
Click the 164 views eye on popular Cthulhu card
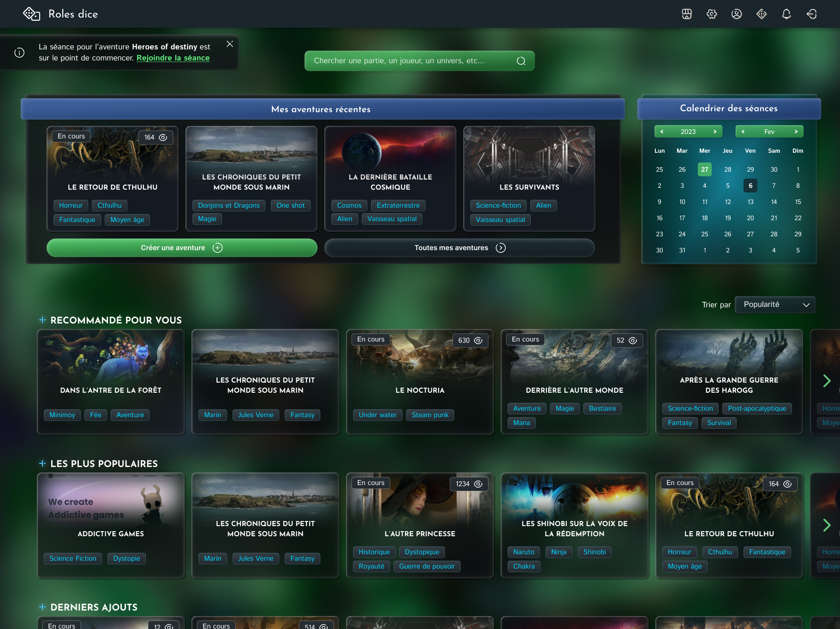point(787,484)
